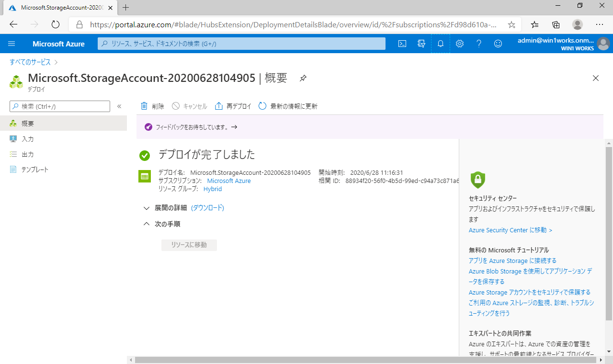Click the (ダウンロード) link
The height and width of the screenshot is (364, 613).
pos(207,208)
